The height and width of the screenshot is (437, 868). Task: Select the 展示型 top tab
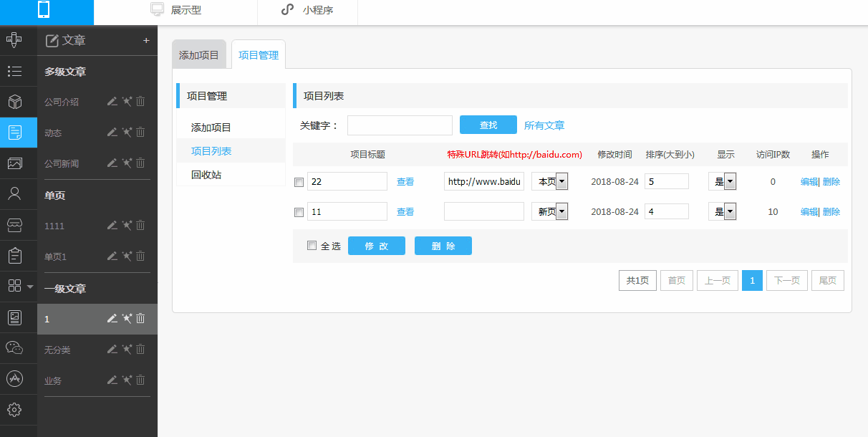(x=175, y=10)
